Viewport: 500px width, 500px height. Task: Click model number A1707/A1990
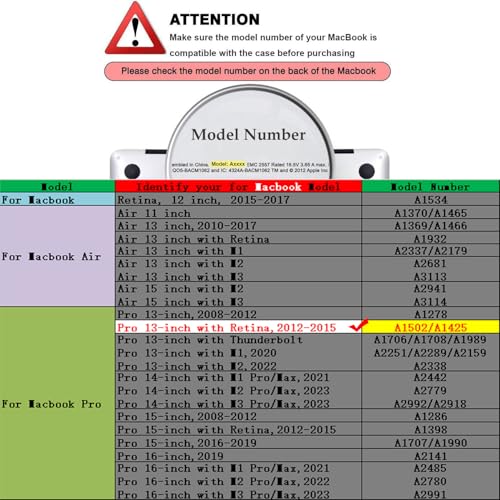pyautogui.click(x=431, y=443)
